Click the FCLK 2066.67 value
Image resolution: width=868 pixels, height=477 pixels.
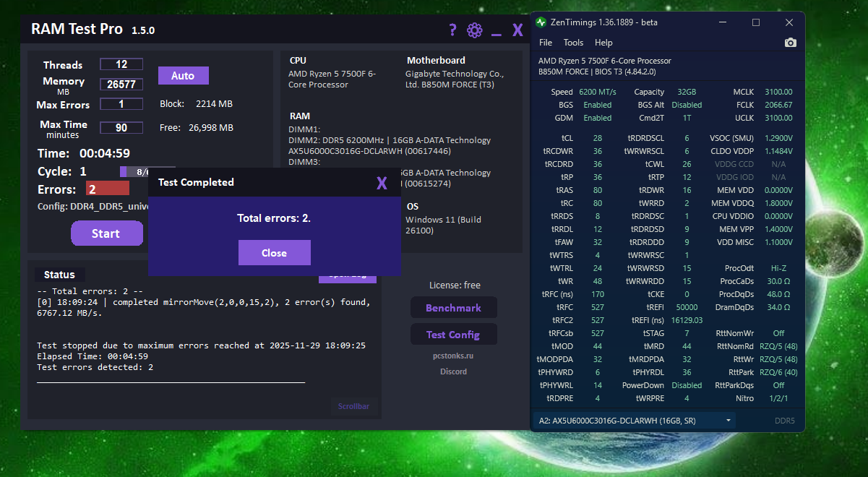778,105
